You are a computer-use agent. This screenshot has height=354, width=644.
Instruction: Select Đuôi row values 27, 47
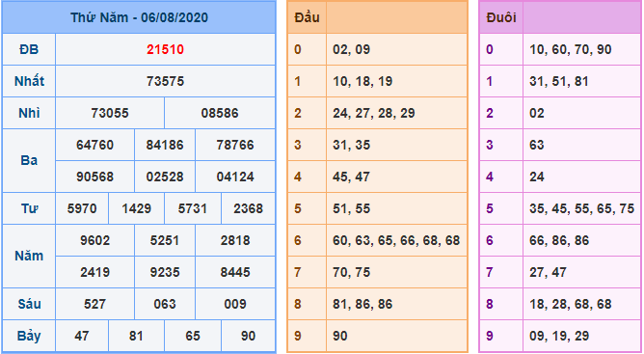point(548,272)
